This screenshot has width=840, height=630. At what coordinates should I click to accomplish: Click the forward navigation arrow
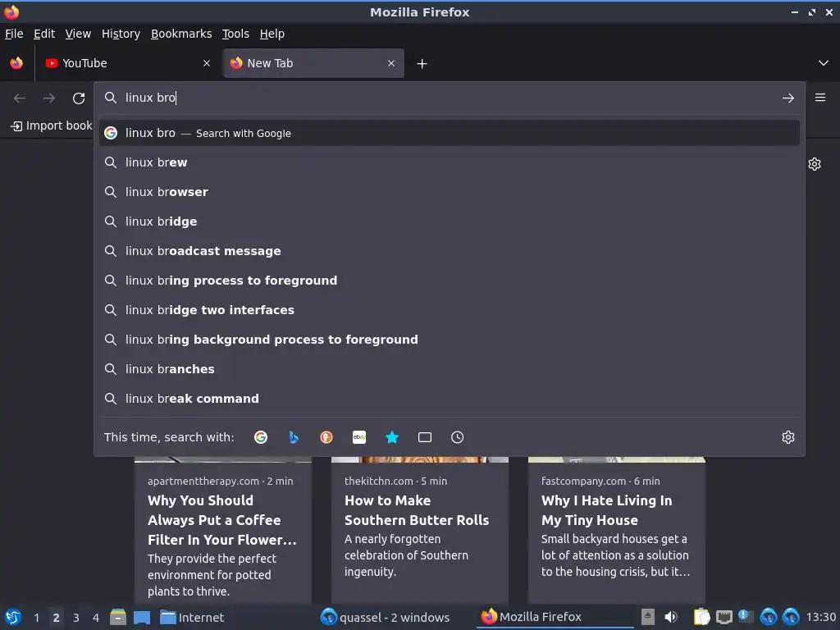(49, 98)
